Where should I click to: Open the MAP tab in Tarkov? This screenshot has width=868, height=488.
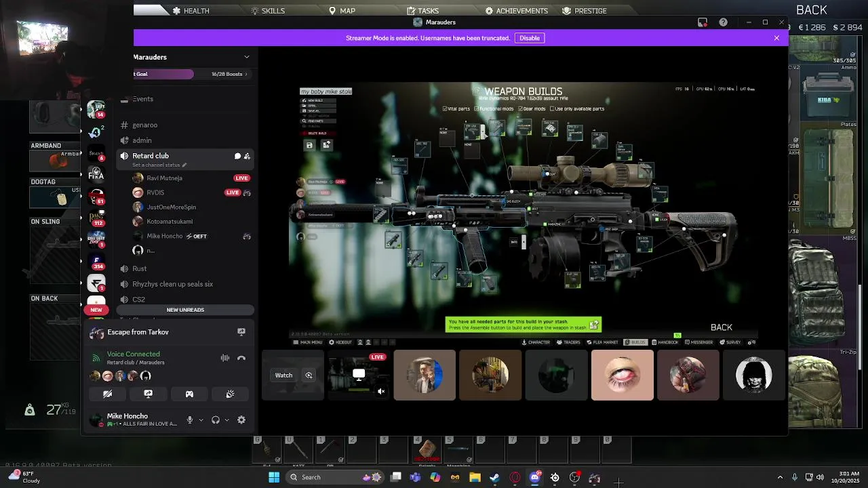point(342,11)
